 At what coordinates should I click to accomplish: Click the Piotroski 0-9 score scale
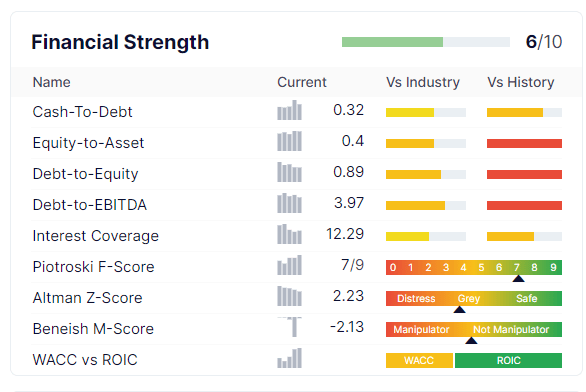[x=474, y=268]
